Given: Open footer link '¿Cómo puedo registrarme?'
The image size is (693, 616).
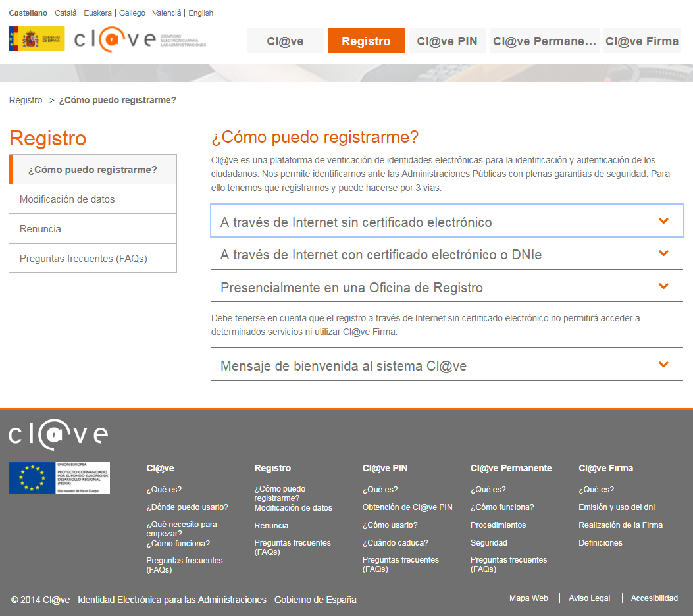Looking at the screenshot, I should (x=280, y=493).
